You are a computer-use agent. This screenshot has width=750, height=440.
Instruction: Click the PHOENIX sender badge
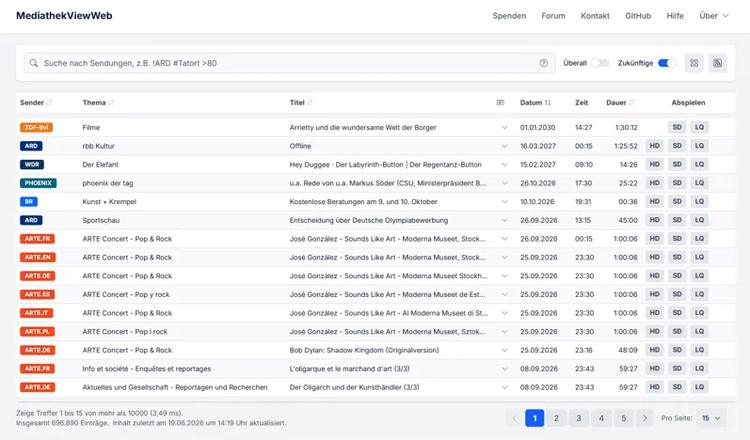38,183
